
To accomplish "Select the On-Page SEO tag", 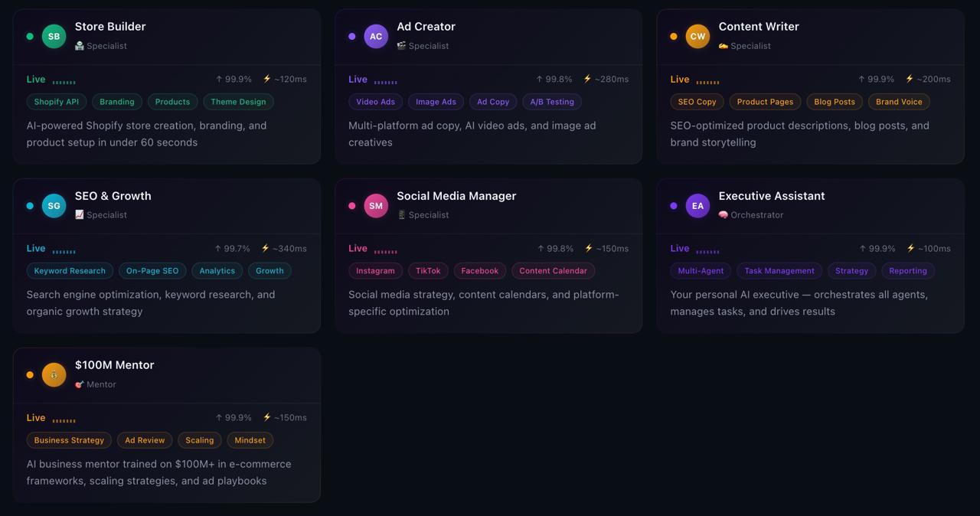I will (152, 271).
